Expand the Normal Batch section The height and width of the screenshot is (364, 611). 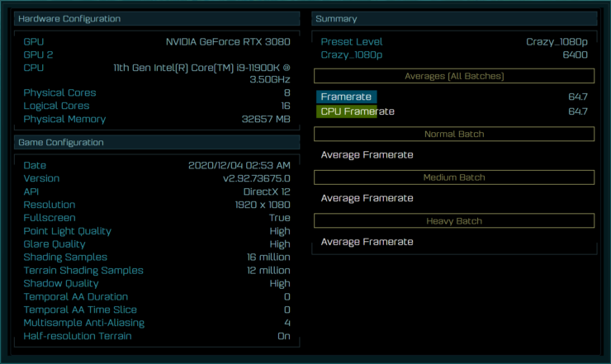click(x=454, y=134)
